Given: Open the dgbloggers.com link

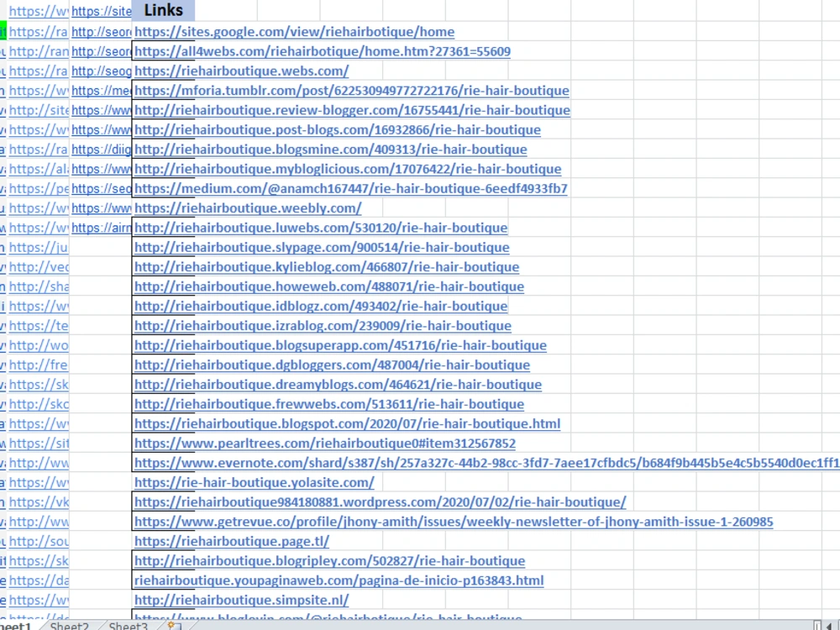Looking at the screenshot, I should (x=332, y=365).
